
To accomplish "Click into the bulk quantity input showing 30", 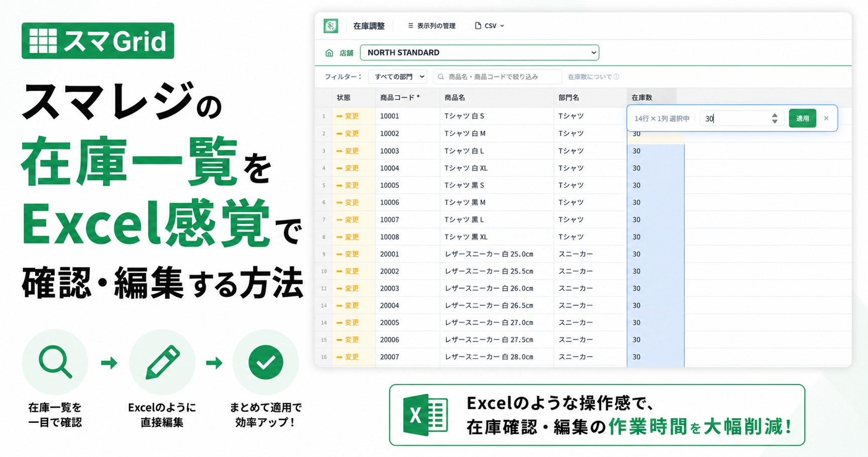I will pyautogui.click(x=742, y=119).
